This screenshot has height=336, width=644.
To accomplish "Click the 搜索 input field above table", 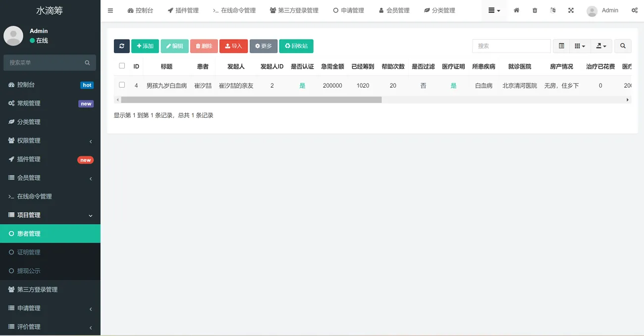I will [x=511, y=46].
